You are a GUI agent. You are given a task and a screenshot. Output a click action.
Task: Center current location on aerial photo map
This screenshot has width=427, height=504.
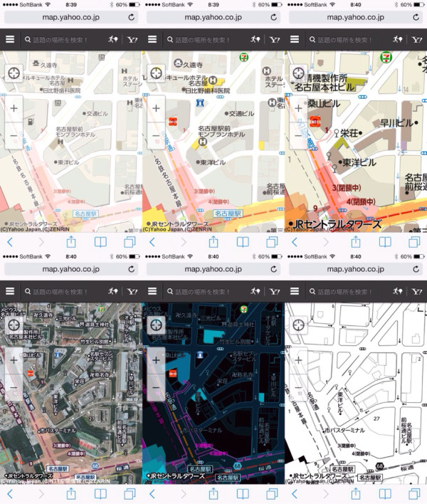[x=14, y=325]
